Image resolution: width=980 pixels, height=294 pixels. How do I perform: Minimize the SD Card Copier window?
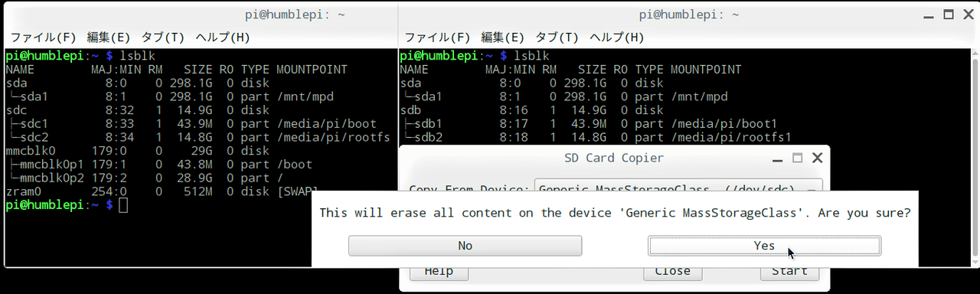(778, 158)
